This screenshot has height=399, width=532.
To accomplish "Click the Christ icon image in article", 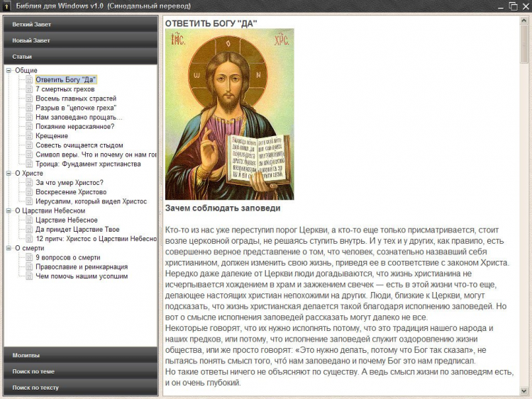I will 230,114.
